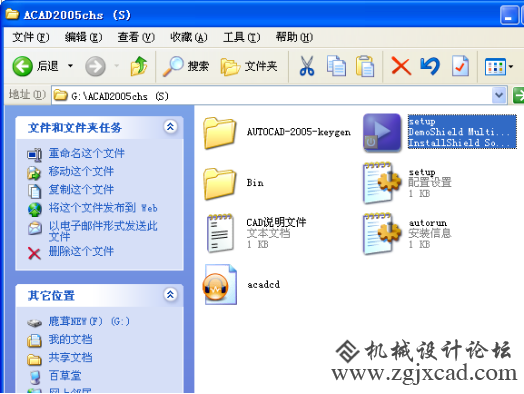Click 重命名这个文件 link

pos(87,153)
